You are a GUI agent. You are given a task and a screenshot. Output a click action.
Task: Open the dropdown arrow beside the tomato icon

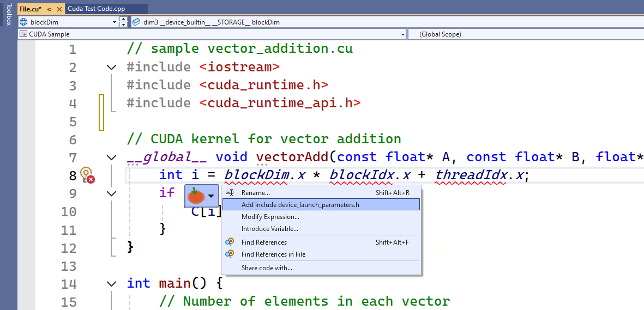tap(211, 195)
